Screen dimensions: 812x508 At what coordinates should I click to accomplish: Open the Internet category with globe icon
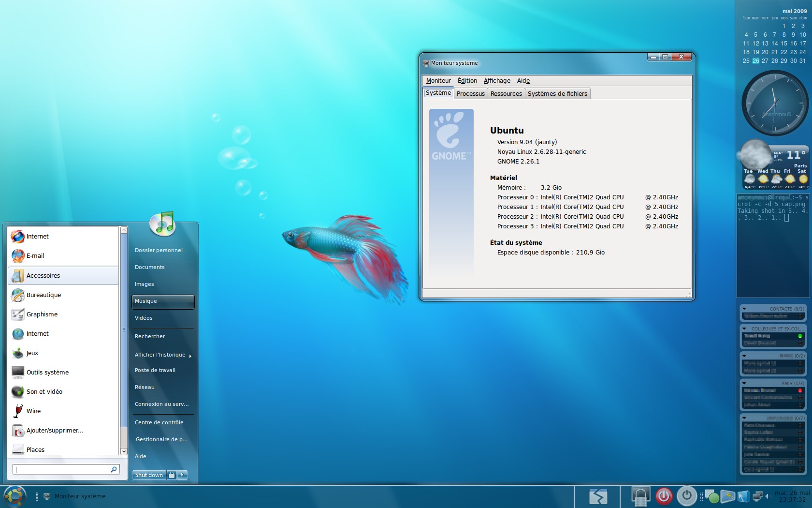[63, 333]
